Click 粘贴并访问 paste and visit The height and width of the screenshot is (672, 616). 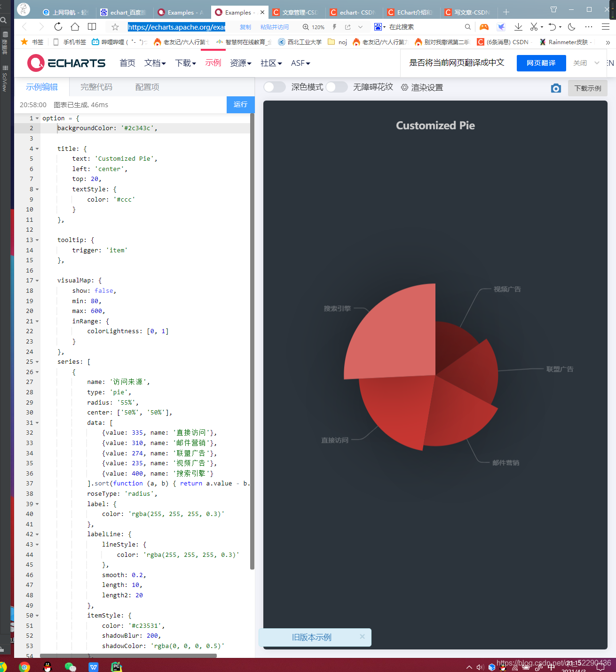click(275, 27)
